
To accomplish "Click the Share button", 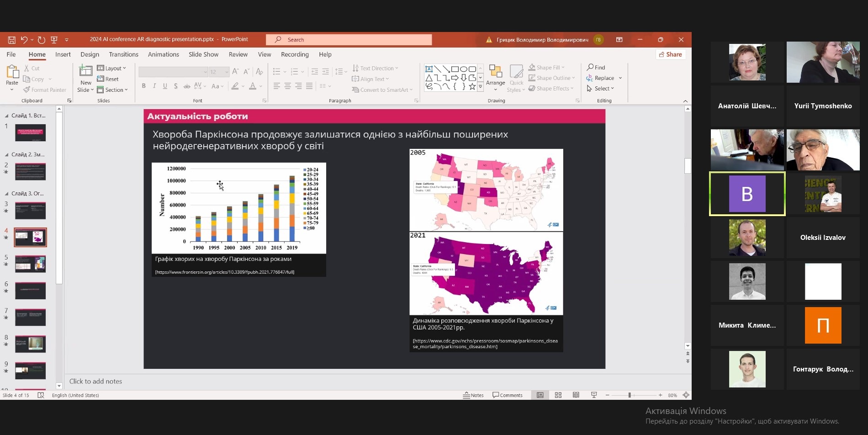I will click(x=670, y=54).
